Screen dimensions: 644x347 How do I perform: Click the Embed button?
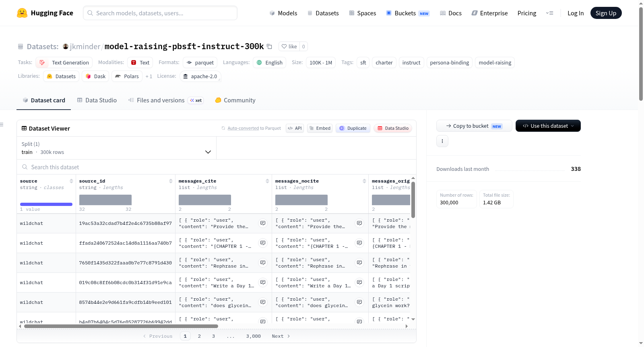point(320,128)
